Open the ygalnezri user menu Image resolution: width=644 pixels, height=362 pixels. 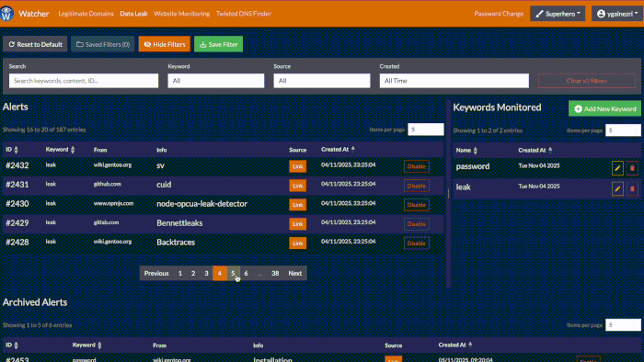pos(617,14)
